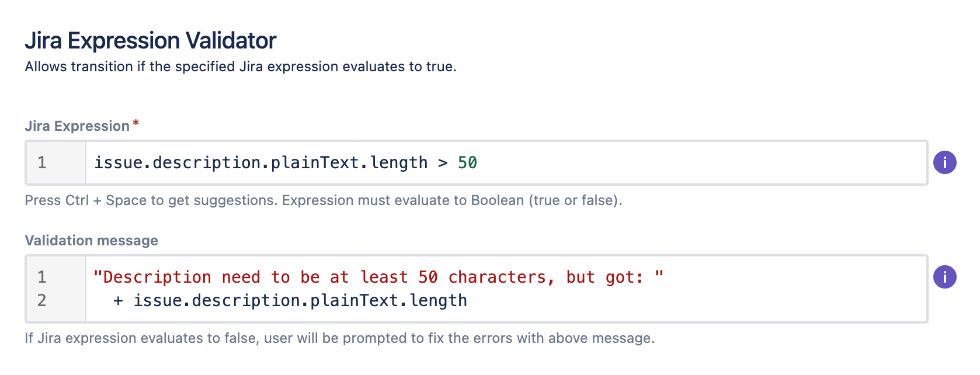Click the green number 50 in the expression

coord(467,163)
